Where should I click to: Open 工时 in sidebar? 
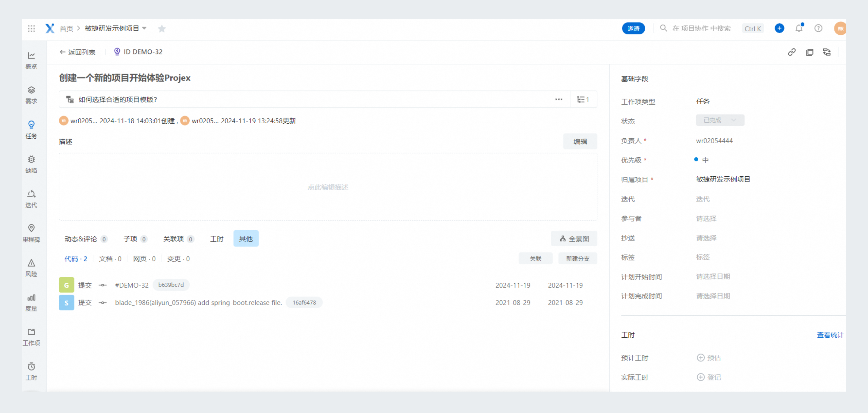coord(31,371)
